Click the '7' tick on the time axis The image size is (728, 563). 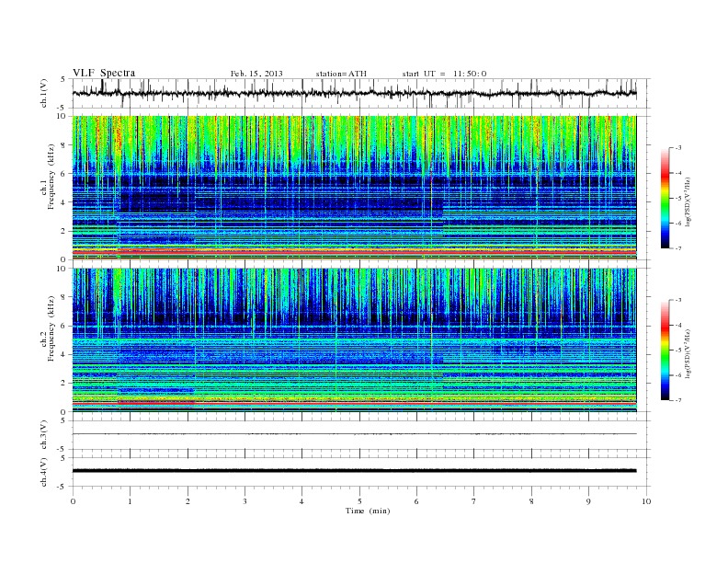point(474,501)
